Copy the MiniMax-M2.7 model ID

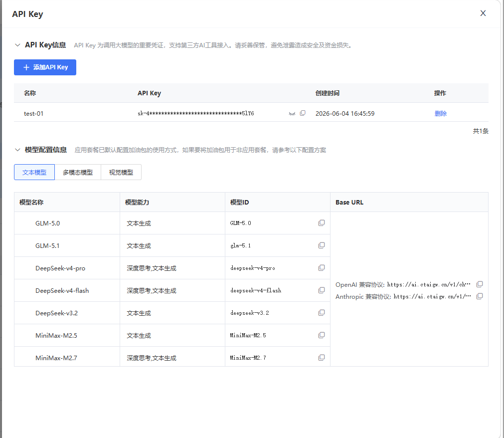tap(322, 358)
